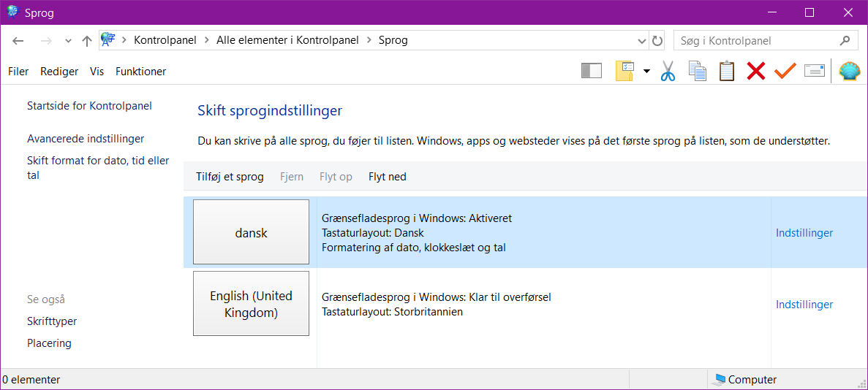Click Tilføj et sprog button

[x=230, y=177]
